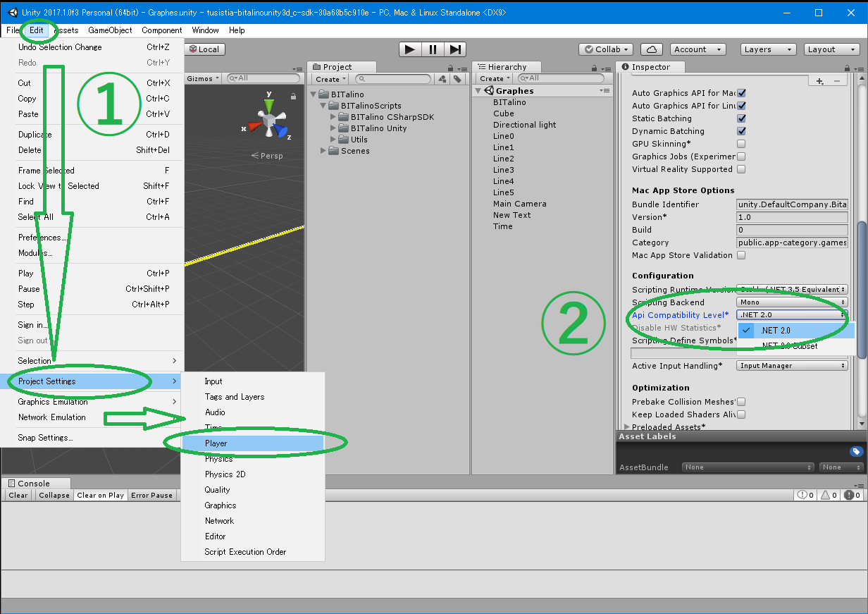Click the green Y axis cone of the gizmo
868x614 pixels.
[x=268, y=105]
